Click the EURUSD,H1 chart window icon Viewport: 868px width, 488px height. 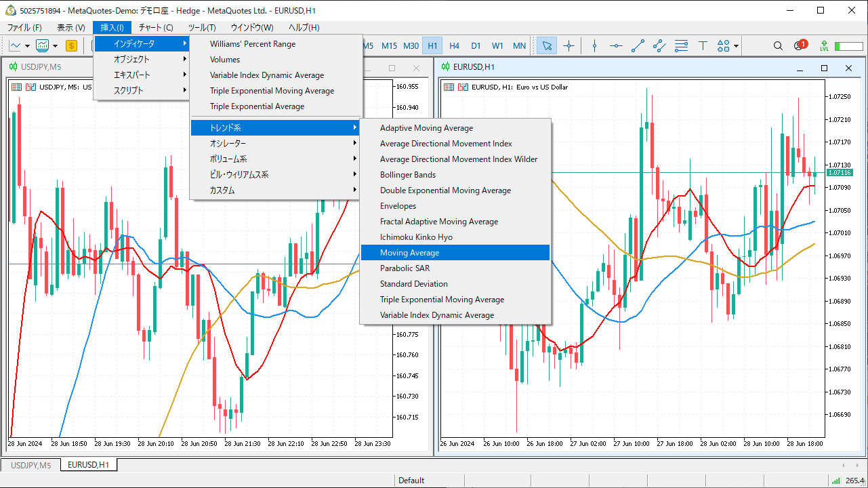446,66
